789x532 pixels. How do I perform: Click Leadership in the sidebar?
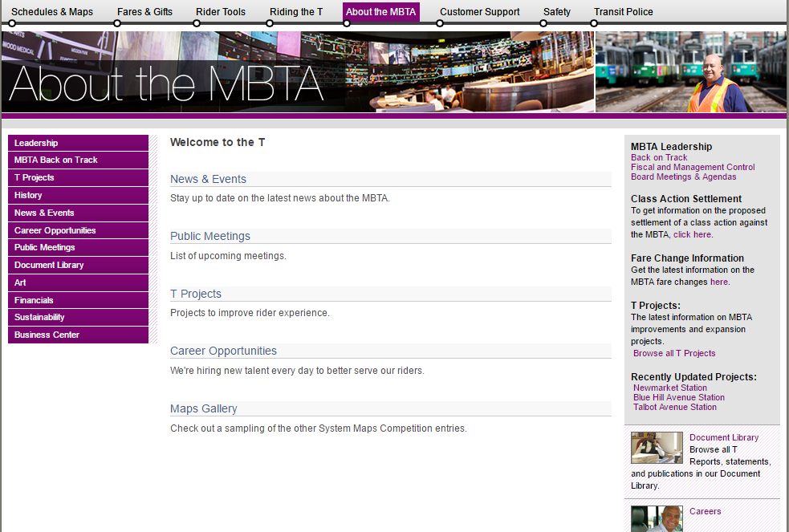click(78, 143)
